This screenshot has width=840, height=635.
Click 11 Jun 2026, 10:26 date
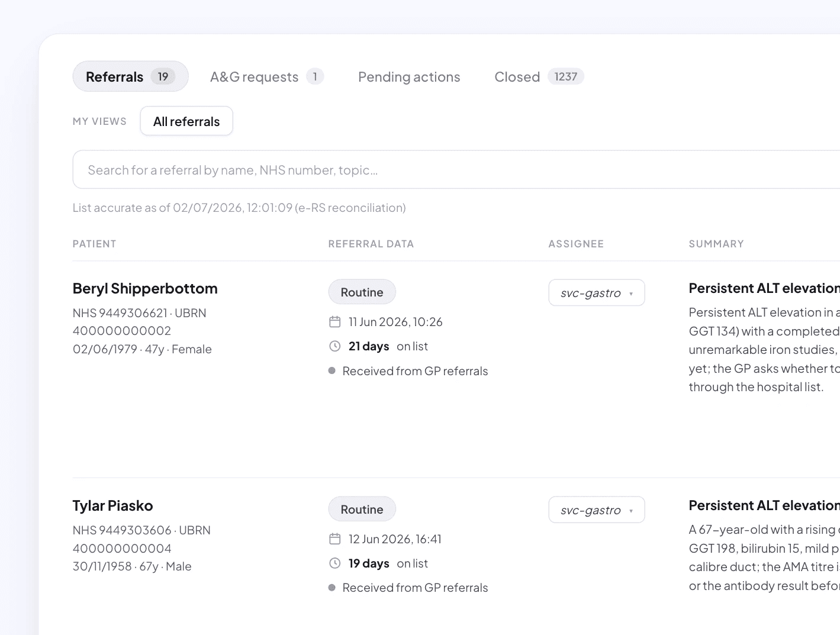pyautogui.click(x=395, y=322)
